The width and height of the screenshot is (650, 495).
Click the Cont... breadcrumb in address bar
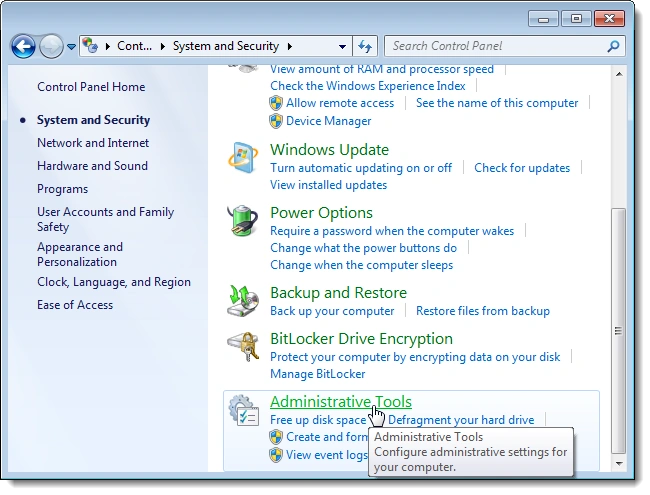click(134, 46)
